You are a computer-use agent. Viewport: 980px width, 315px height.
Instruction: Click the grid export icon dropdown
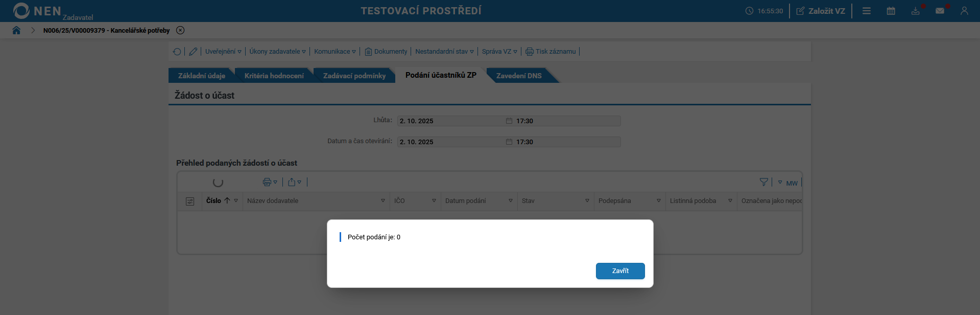(294, 182)
